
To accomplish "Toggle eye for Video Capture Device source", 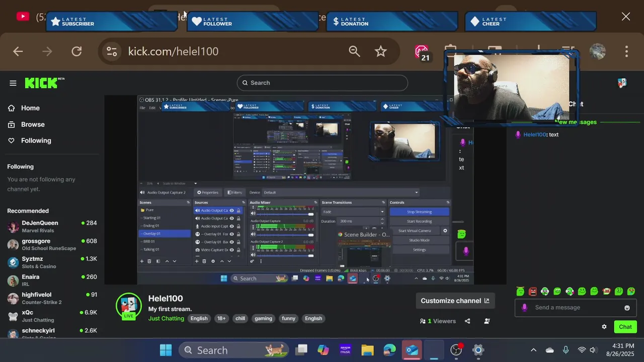I will tap(231, 250).
